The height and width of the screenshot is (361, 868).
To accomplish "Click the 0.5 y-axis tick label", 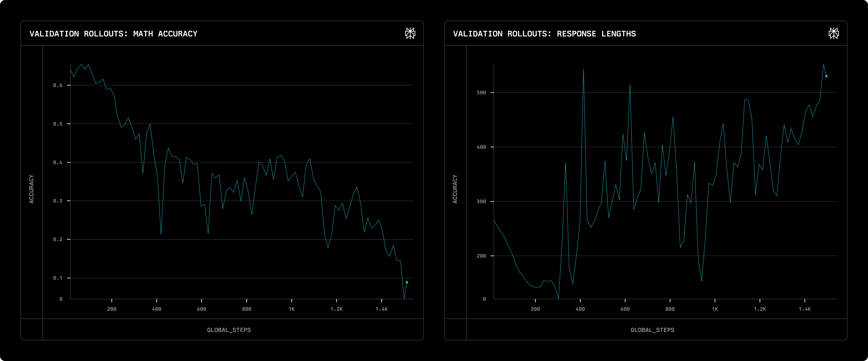I will tap(58, 124).
